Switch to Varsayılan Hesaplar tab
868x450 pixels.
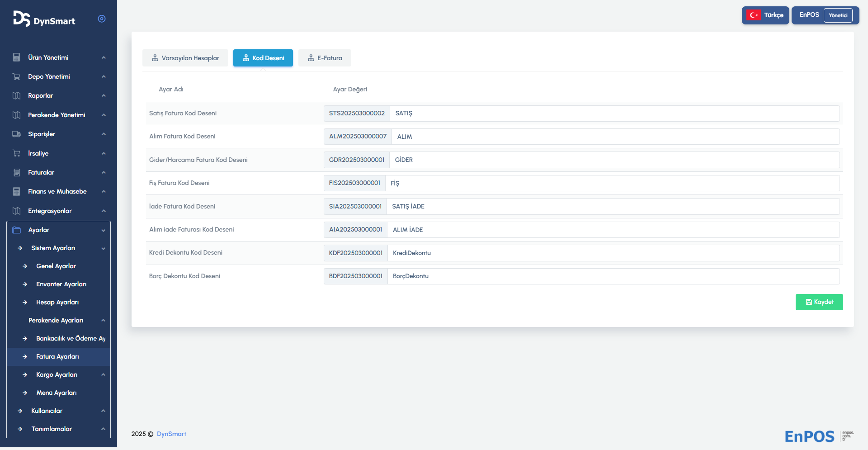tap(185, 58)
